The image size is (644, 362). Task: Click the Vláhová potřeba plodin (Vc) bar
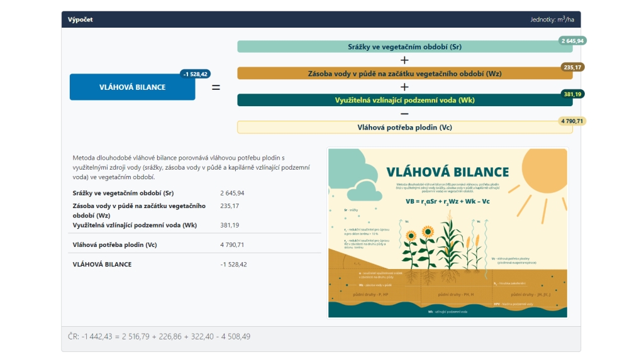click(404, 127)
